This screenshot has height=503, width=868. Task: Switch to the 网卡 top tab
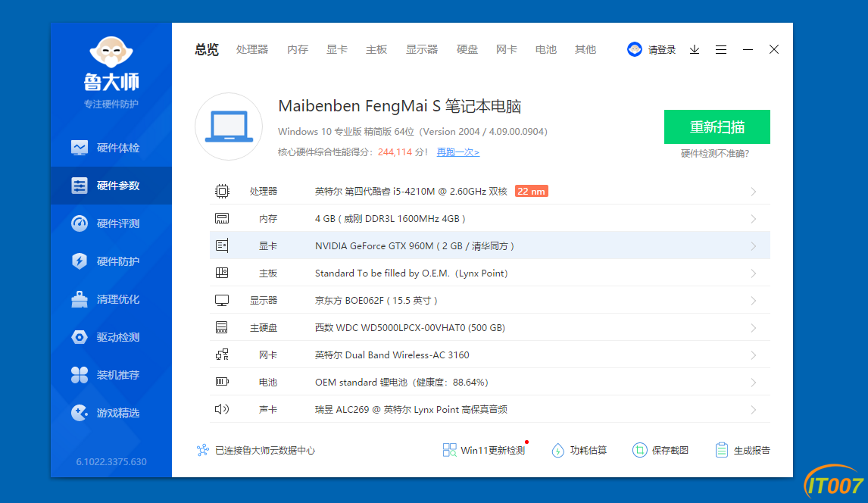click(507, 50)
